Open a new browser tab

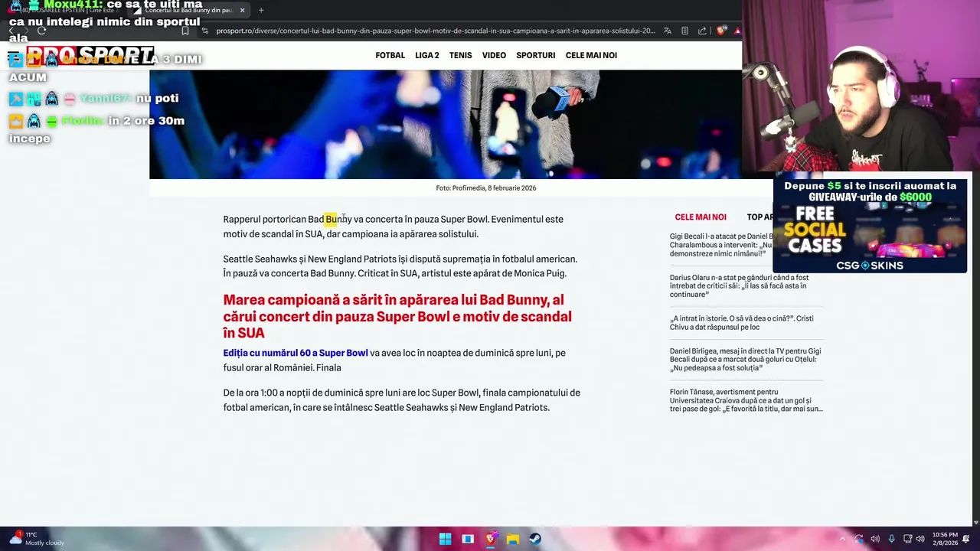(261, 10)
